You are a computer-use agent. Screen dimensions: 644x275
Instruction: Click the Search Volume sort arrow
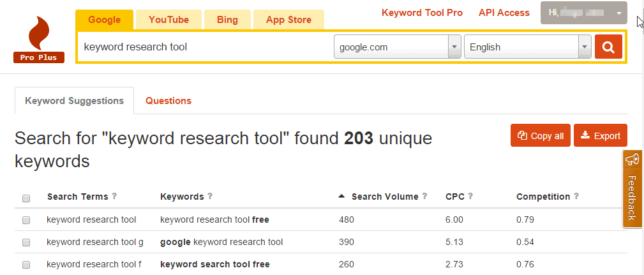point(341,196)
